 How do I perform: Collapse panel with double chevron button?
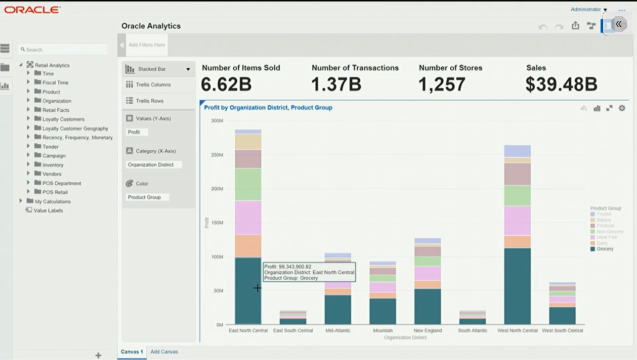(618, 24)
